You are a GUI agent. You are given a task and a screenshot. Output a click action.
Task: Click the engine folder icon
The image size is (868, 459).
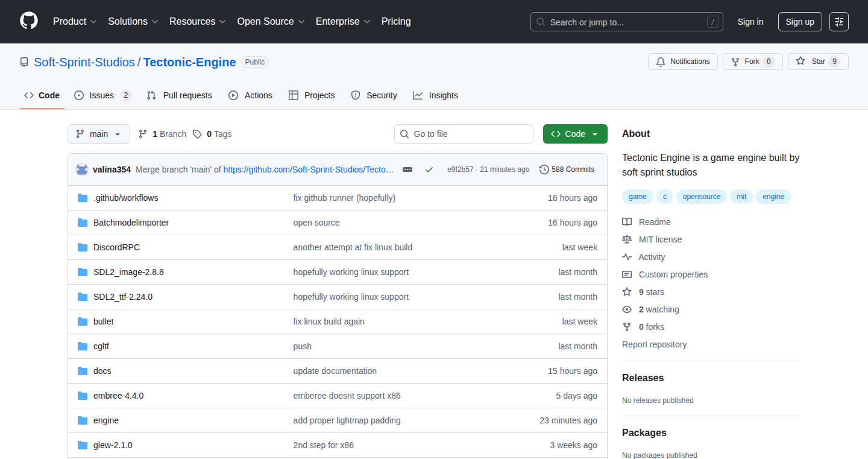coord(83,420)
